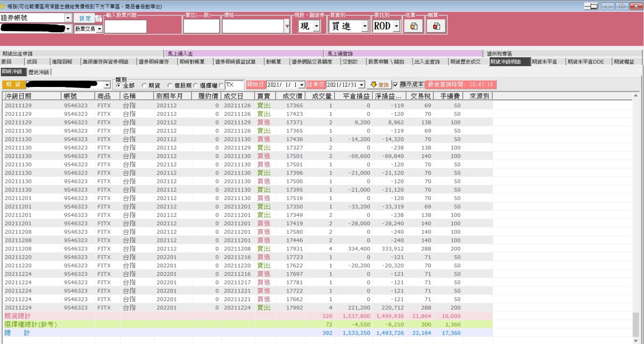Open the ROD order type dropdown
644x344 pixels.
point(396,26)
